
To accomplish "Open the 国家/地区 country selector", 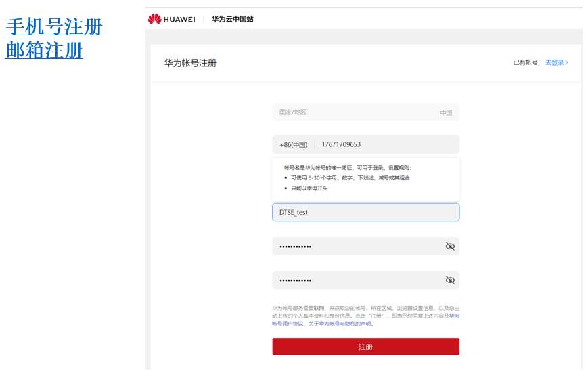I will click(365, 112).
